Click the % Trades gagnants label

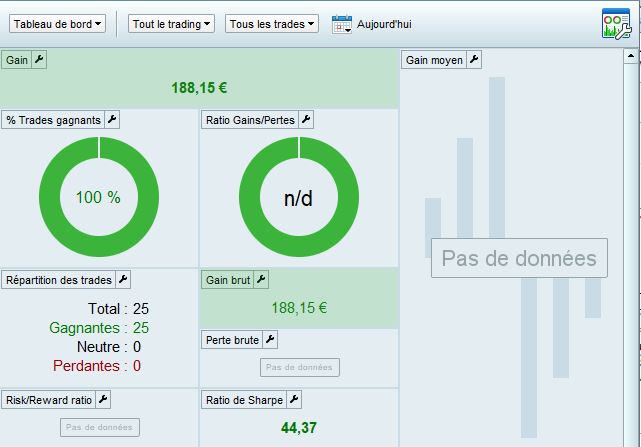[x=53, y=120]
